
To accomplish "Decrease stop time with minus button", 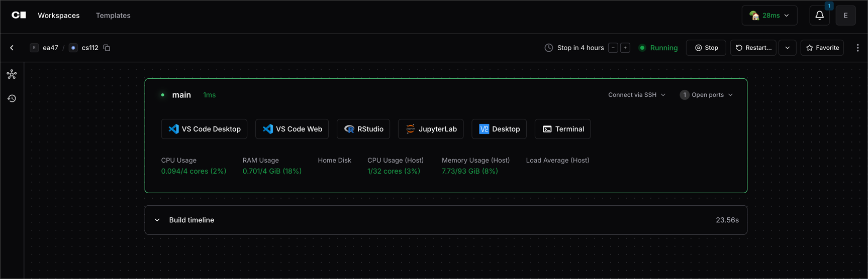I will click(613, 48).
